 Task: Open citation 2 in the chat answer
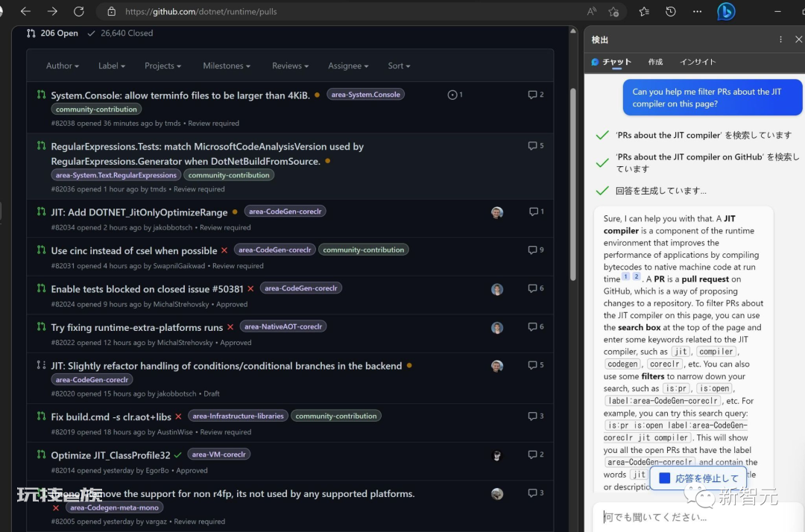pyautogui.click(x=636, y=276)
